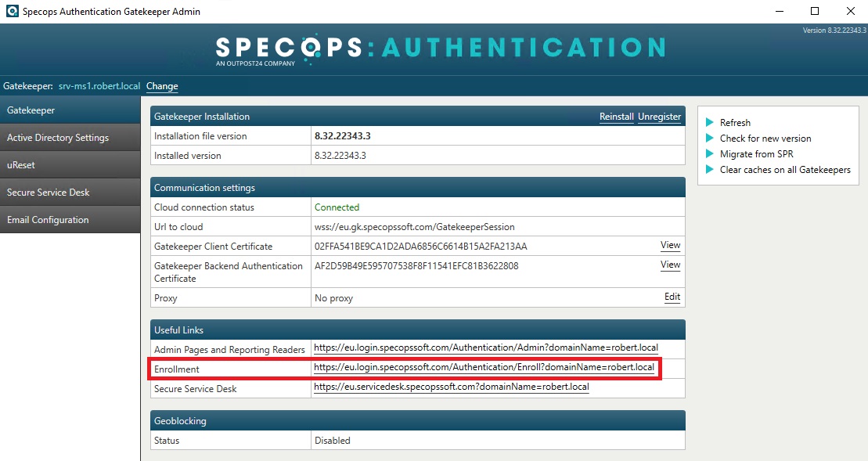Click the srv-ms1.robert.local gatekeeper name
Screen dimensions: 868x461
[99, 86]
